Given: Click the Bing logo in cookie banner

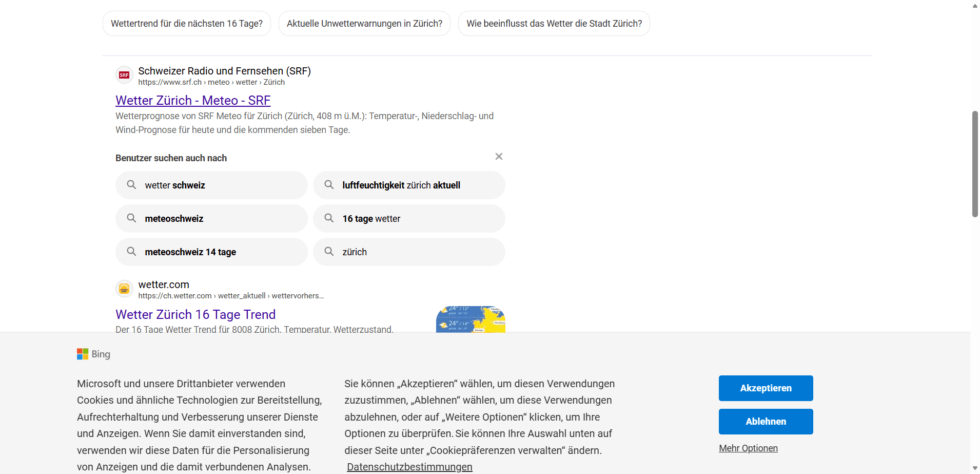Looking at the screenshot, I should tap(93, 354).
